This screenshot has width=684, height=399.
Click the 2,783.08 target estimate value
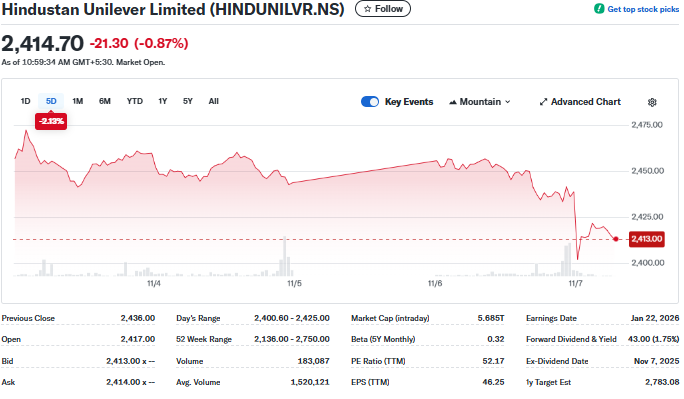(x=662, y=382)
